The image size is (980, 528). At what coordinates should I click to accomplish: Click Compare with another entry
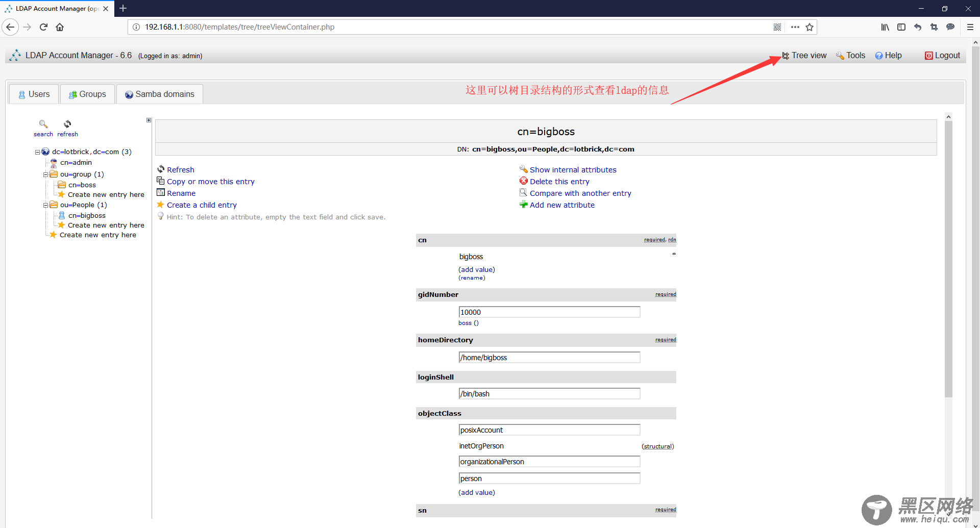click(580, 193)
